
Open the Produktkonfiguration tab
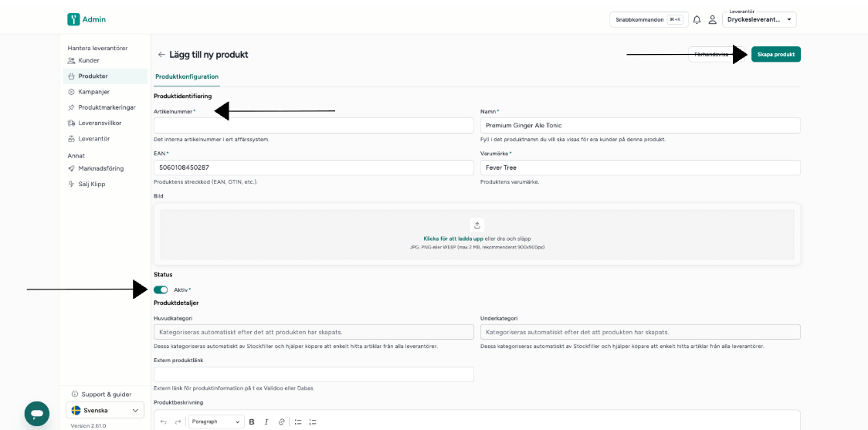click(187, 76)
